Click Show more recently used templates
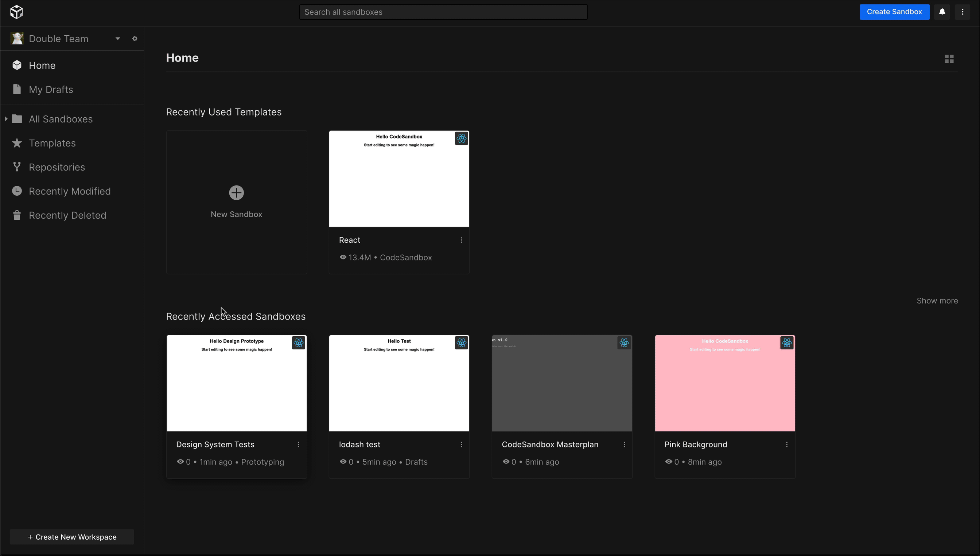Image resolution: width=980 pixels, height=556 pixels. (938, 301)
